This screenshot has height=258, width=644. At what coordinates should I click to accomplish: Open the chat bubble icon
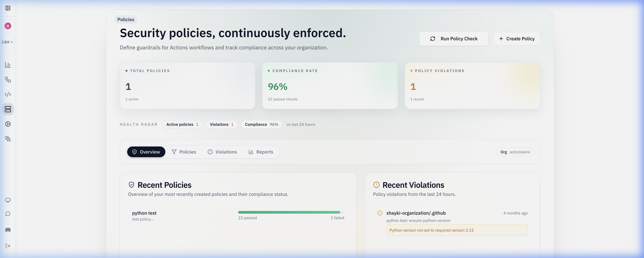coord(8,214)
